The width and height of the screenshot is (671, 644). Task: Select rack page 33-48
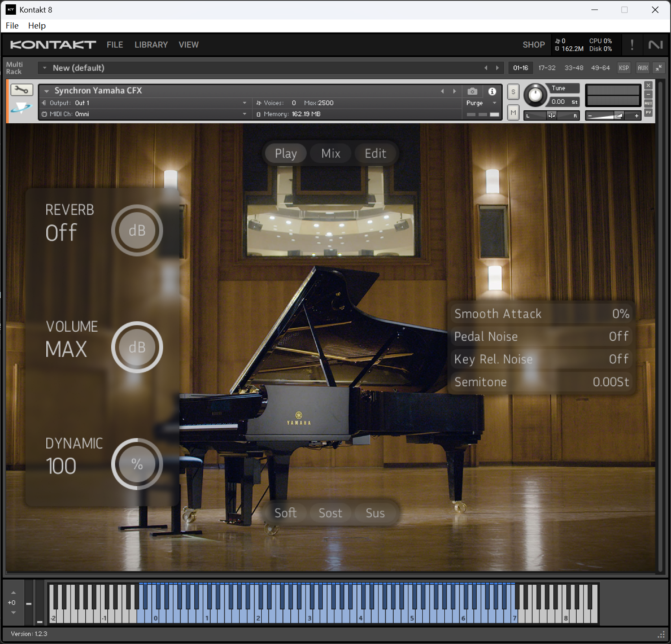(574, 68)
